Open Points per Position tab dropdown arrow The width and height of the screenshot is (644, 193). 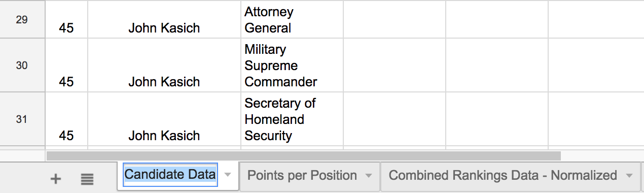(x=369, y=176)
